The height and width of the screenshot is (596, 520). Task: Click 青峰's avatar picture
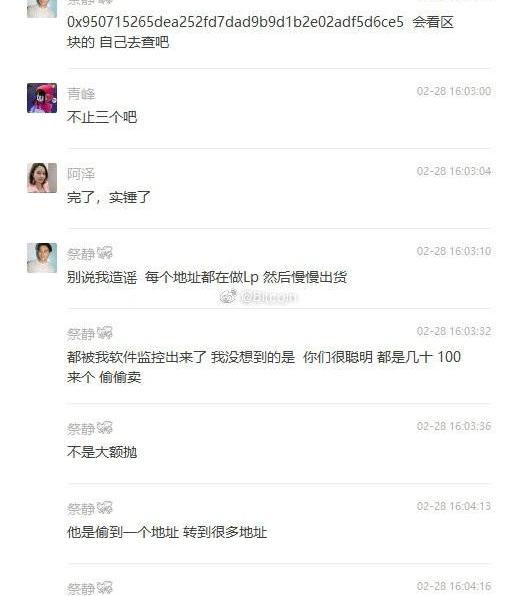tap(42, 98)
